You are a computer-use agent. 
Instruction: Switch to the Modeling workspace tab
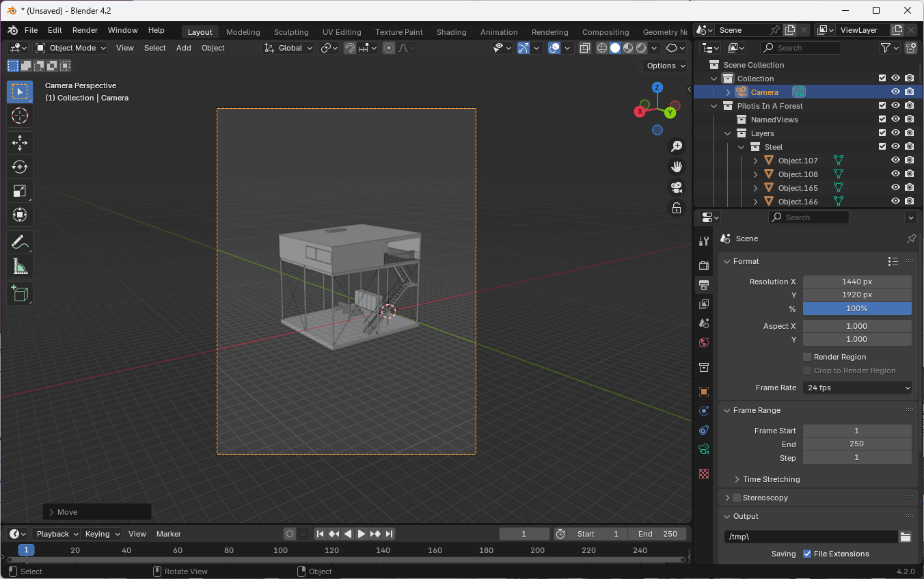(x=243, y=32)
